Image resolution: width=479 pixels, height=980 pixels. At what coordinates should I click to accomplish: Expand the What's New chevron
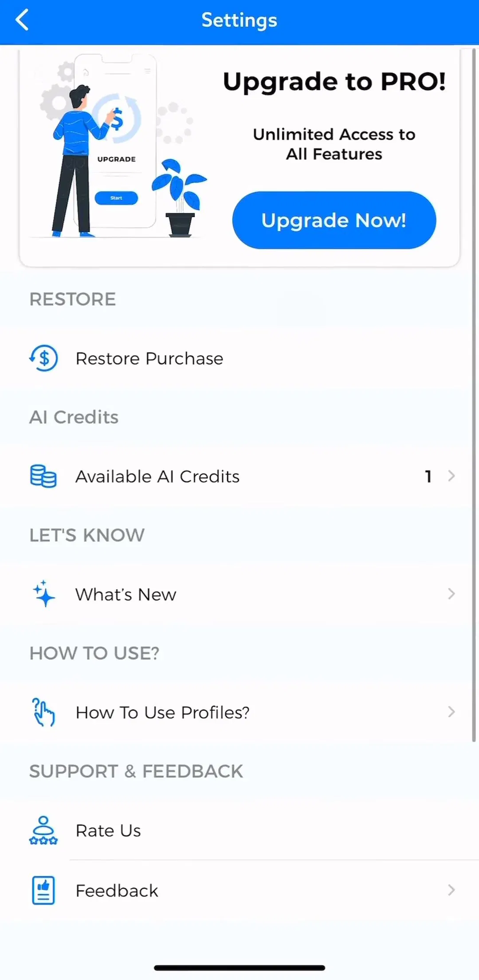coord(452,594)
